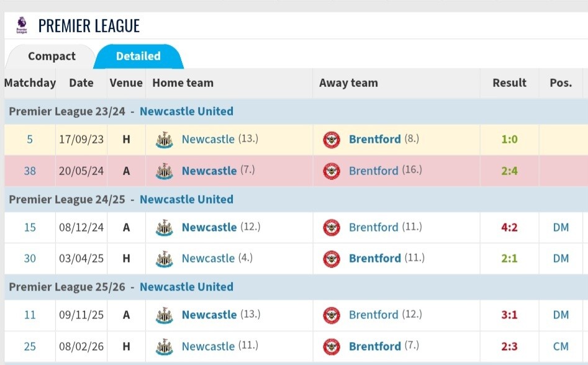Open the 4:2 result on 08/12/24
The height and width of the screenshot is (365, 588).
coord(509,227)
